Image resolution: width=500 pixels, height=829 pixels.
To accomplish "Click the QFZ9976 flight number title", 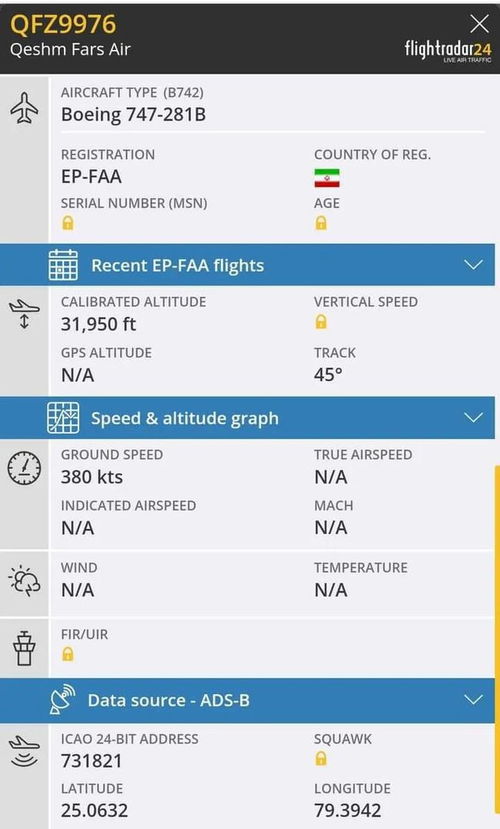I will click(x=63, y=24).
